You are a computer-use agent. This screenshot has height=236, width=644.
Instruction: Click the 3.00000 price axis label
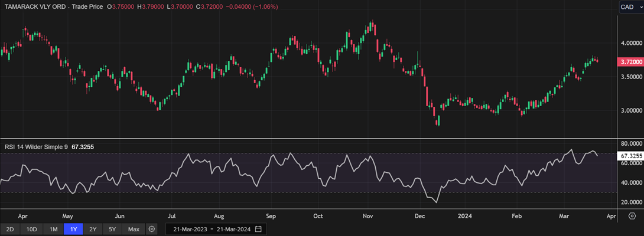pyautogui.click(x=631, y=110)
